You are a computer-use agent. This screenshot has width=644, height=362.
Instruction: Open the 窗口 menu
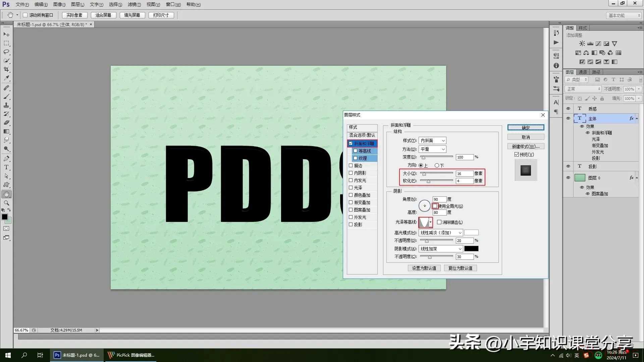click(x=173, y=4)
